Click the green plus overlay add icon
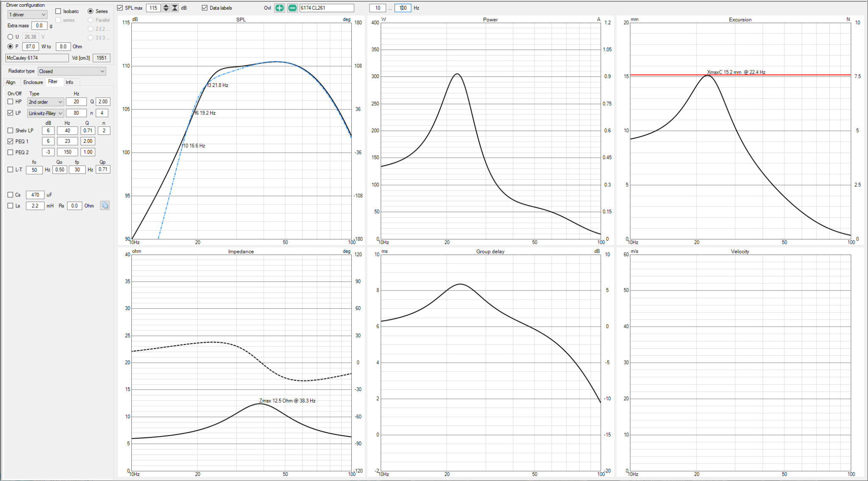Screen dimensions: 868x481 [x=279, y=8]
